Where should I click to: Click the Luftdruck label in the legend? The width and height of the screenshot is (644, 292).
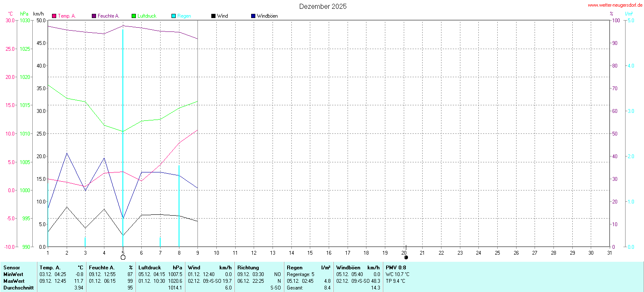[147, 16]
